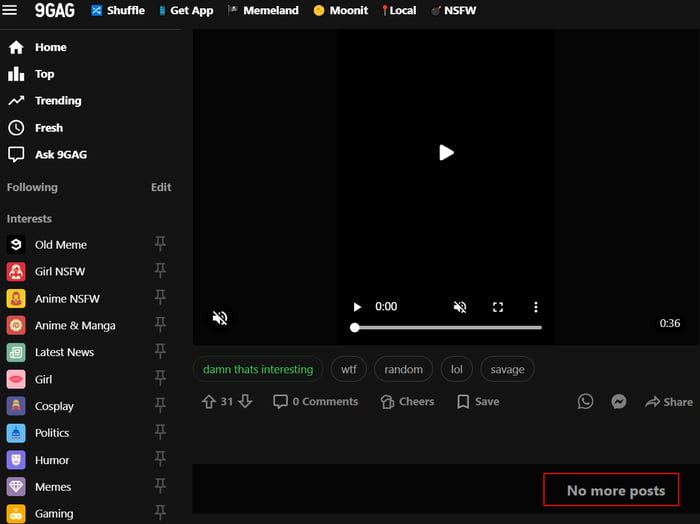Select the 'damn thats interesting' tag

258,370
